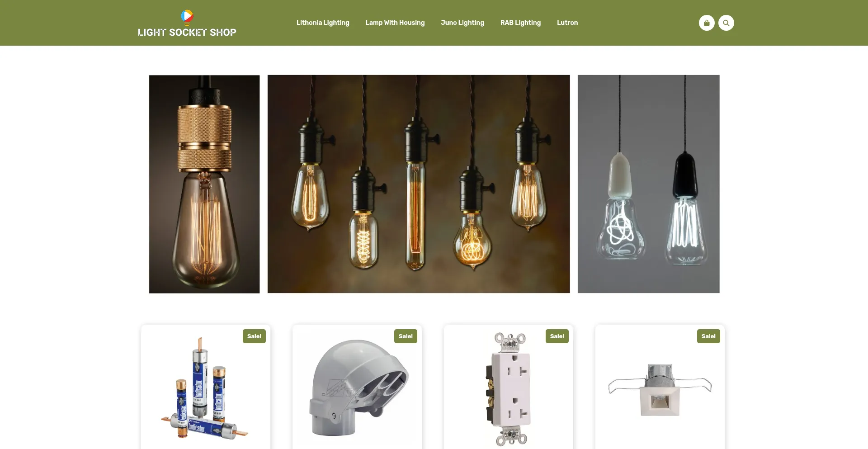868x449 pixels.
Task: Click the Sale! badge on the fuses product
Action: 254,336
